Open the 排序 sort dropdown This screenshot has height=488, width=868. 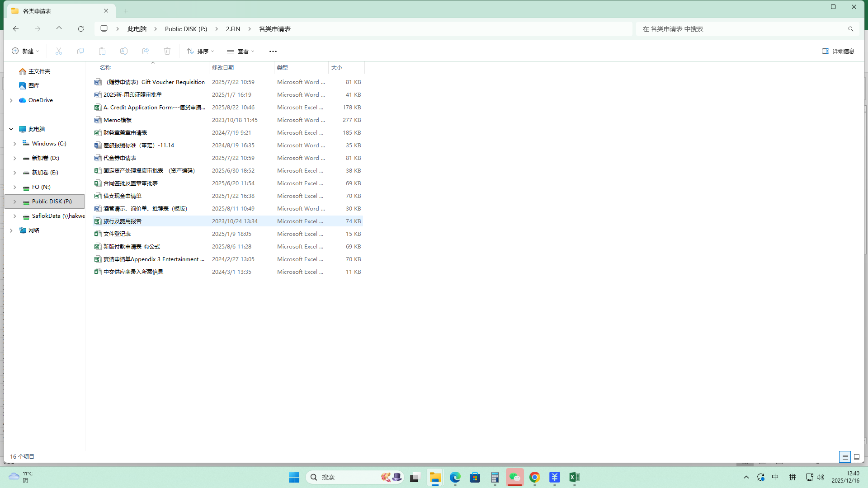click(200, 51)
